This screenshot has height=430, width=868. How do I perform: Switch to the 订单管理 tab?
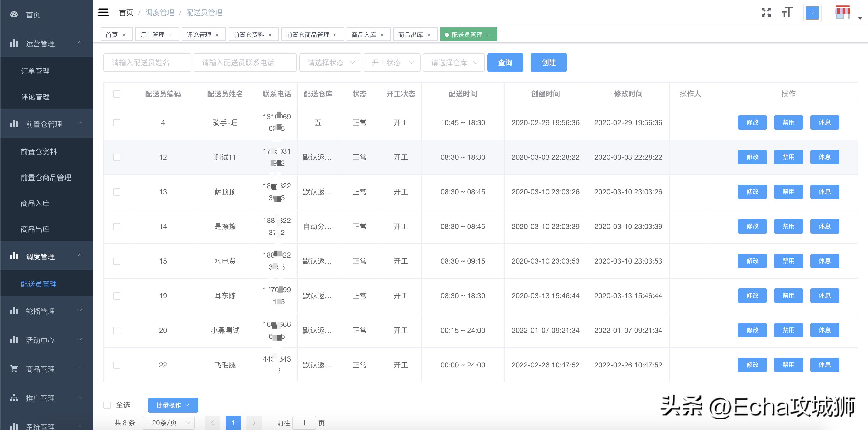152,34
